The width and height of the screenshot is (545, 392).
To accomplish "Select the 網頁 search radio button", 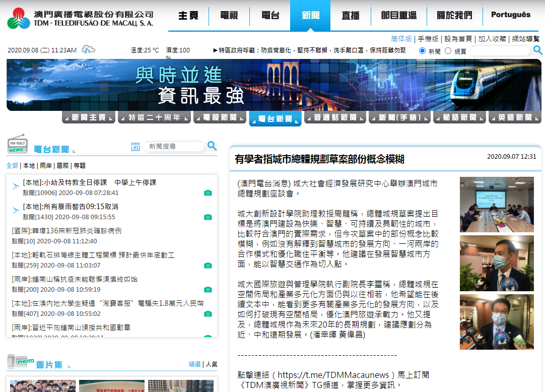I will 448,51.
